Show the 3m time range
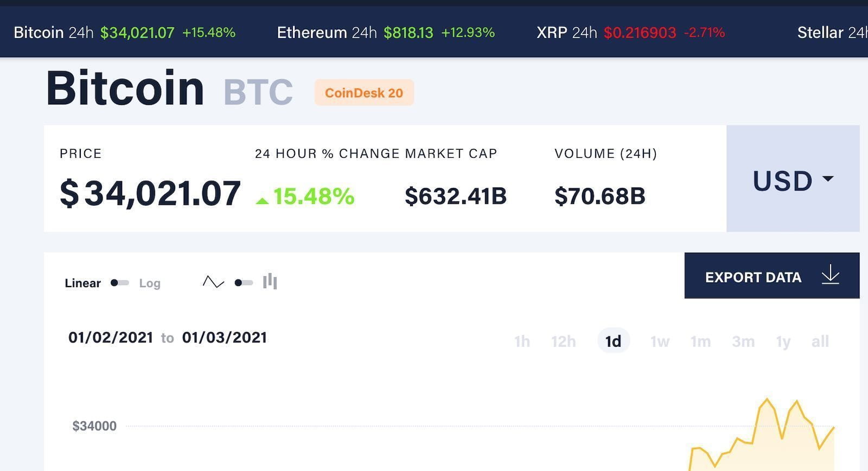Screen dimensions: 868x471 tap(743, 341)
